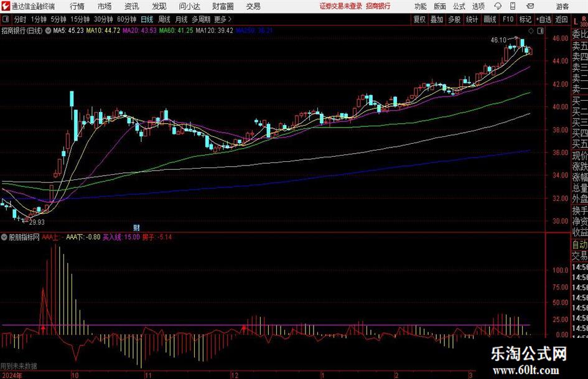
Task: Open the 版面 menu
Action: click(439, 6)
